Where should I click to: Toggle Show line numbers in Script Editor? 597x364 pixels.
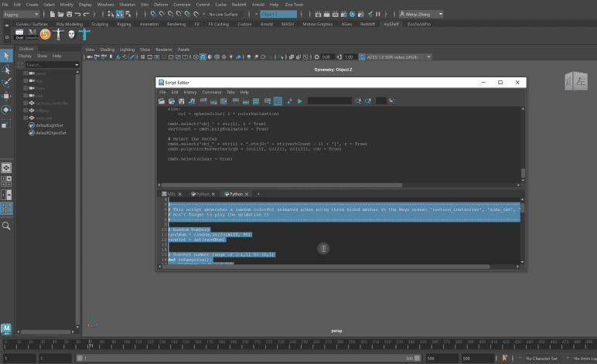(x=278, y=100)
